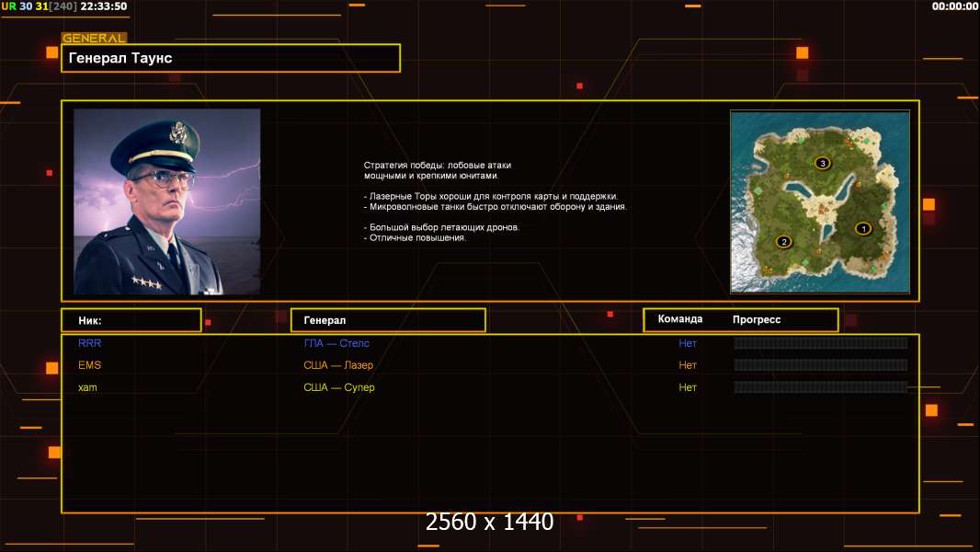This screenshot has height=552, width=980.
Task: Click 'Большой выбор летающих дронов' line
Action: click(x=441, y=227)
